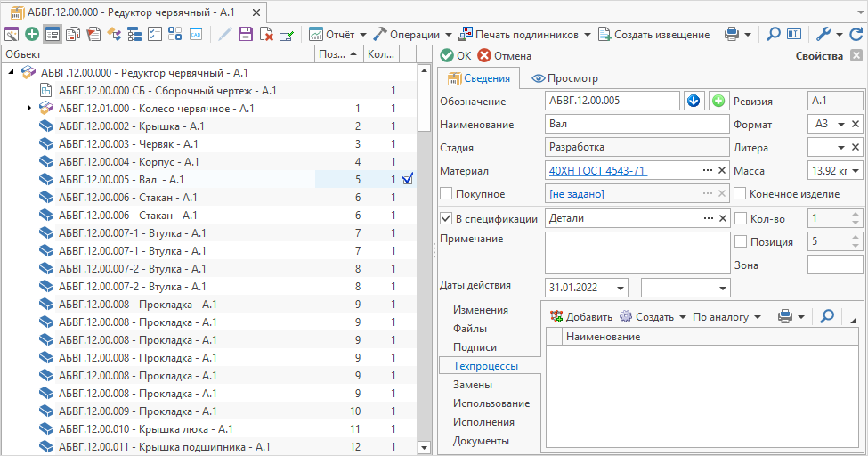Switch to the Просмотр tab
The image size is (868, 456).
coord(564,78)
